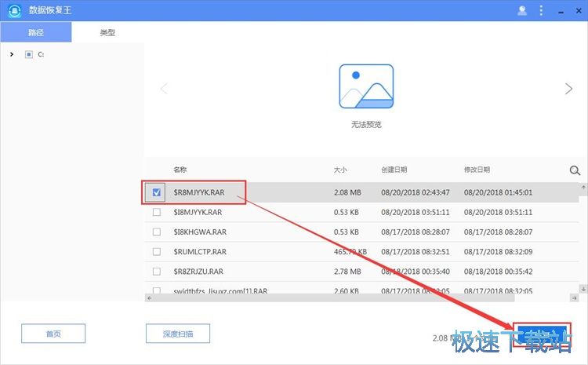Check the $I8MJYYK.RAR checkbox
The image size is (588, 365).
pos(156,212)
